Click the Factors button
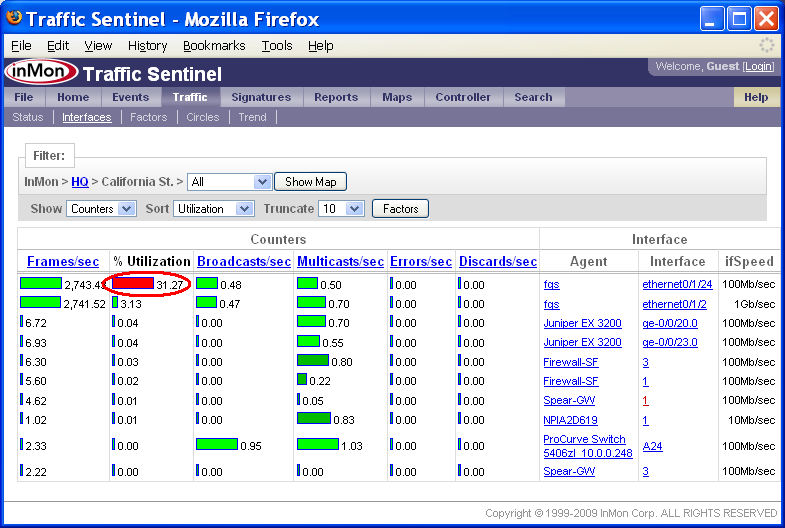 [x=401, y=209]
